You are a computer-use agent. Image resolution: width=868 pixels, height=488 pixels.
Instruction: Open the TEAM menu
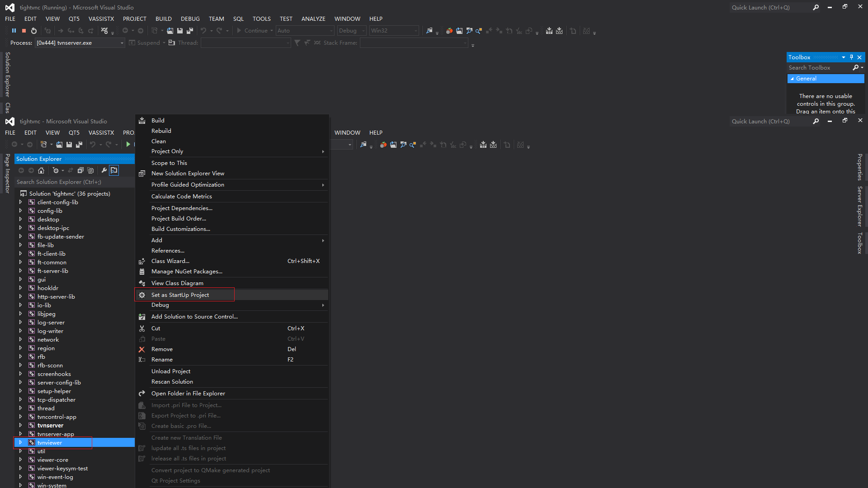pos(216,19)
